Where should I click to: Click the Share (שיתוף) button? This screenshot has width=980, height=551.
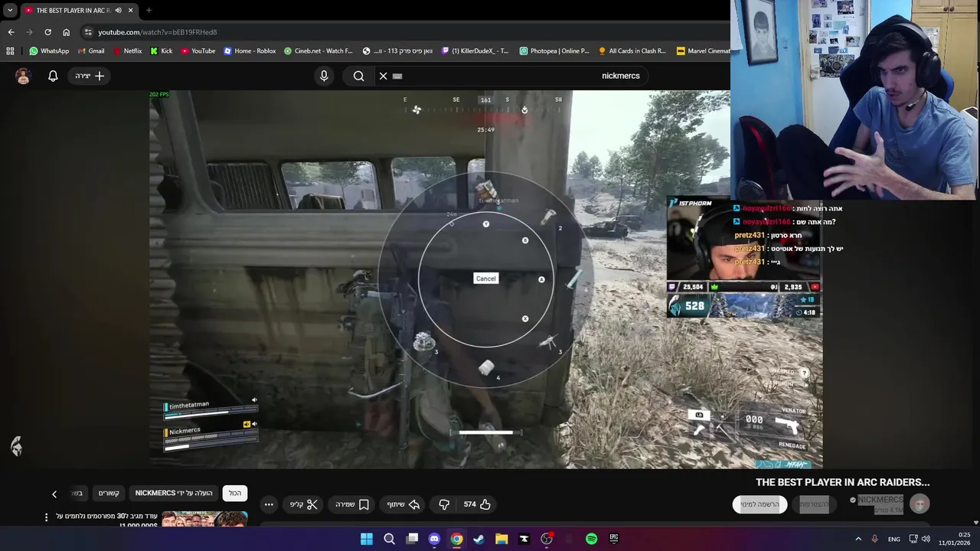[403, 504]
